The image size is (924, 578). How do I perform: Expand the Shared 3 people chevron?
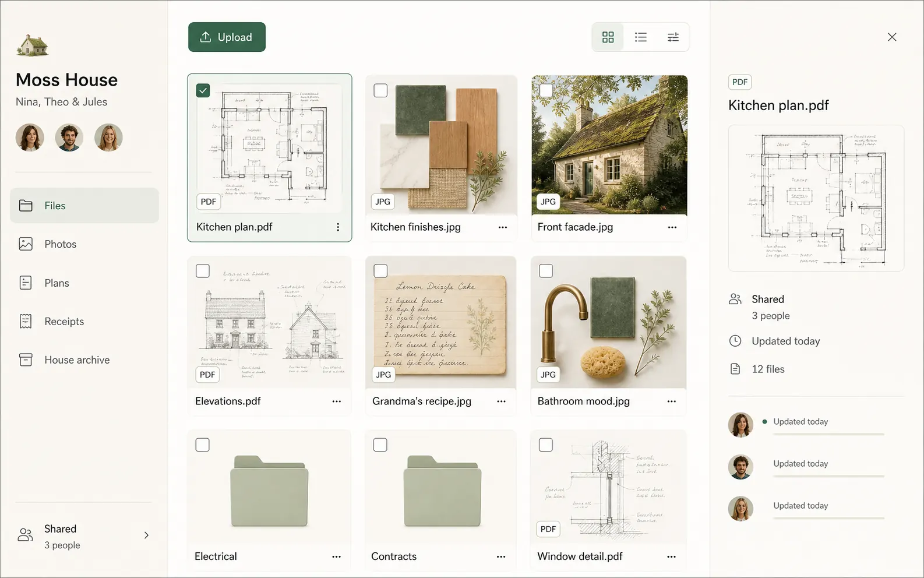click(x=146, y=535)
